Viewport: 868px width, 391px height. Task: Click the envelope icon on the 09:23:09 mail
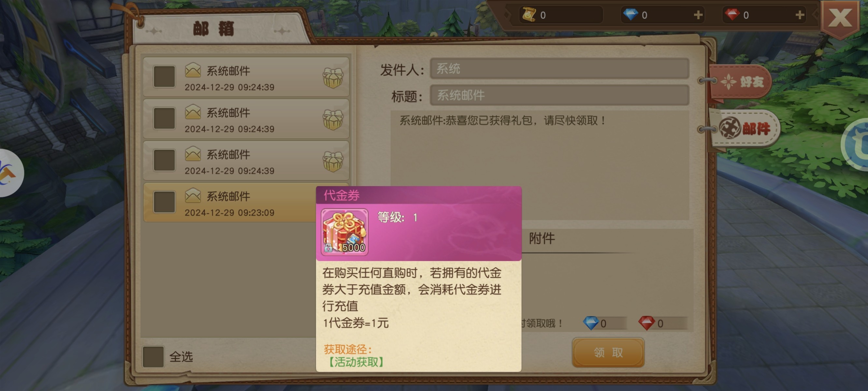click(x=193, y=195)
